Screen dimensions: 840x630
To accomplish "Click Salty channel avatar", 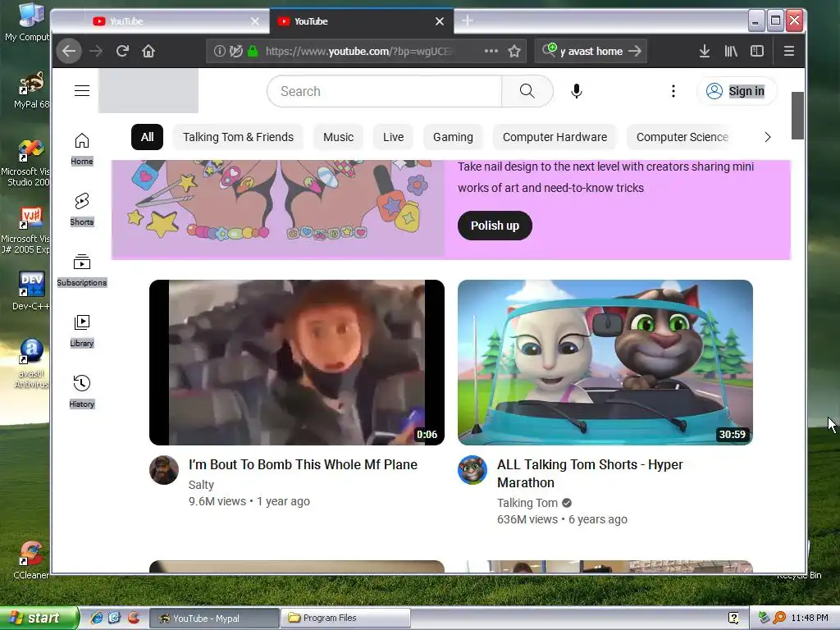I will 164,470.
